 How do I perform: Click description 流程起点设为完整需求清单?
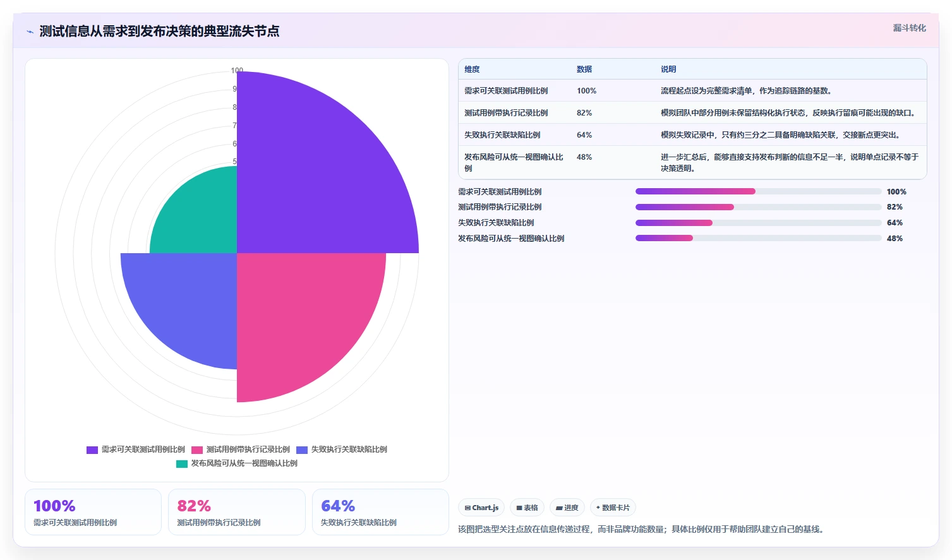pos(747,91)
